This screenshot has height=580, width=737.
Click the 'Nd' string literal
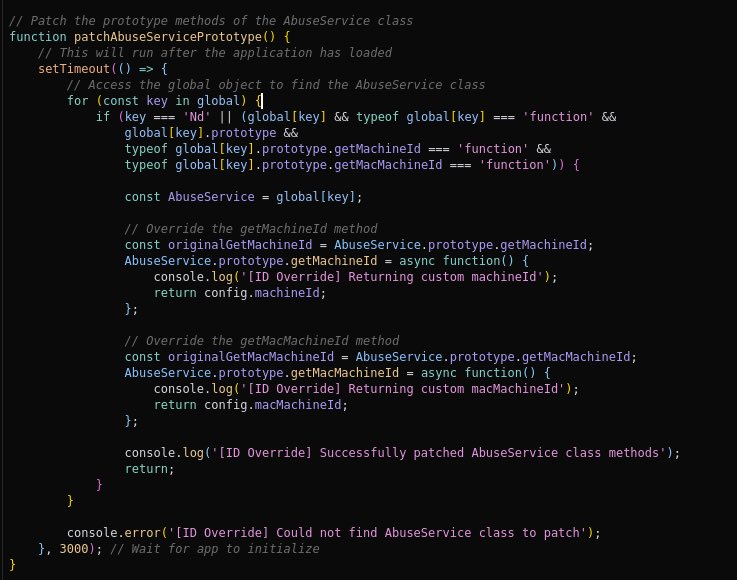(196, 117)
